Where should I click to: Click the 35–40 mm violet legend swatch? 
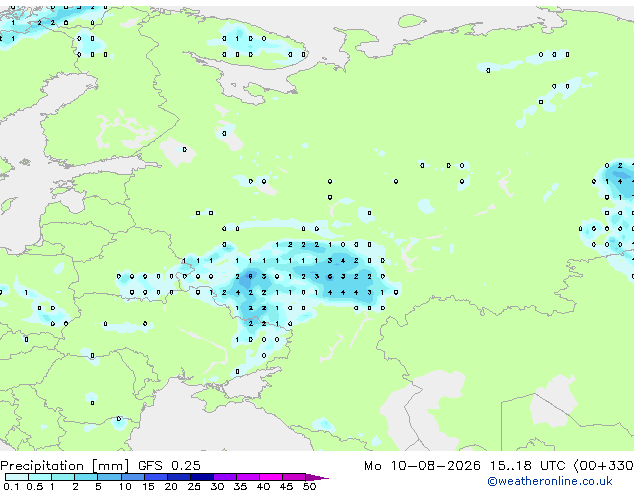(247, 477)
